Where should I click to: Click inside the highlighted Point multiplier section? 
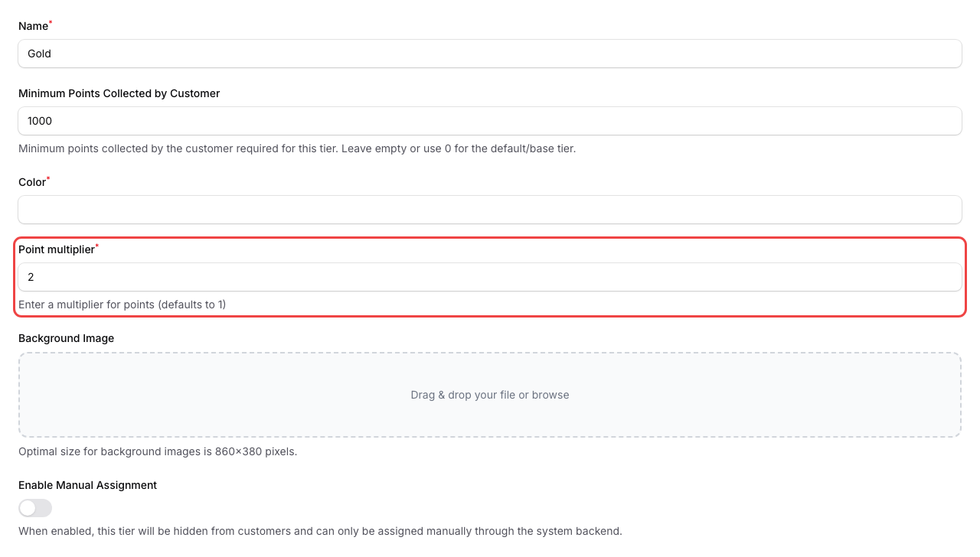(490, 277)
